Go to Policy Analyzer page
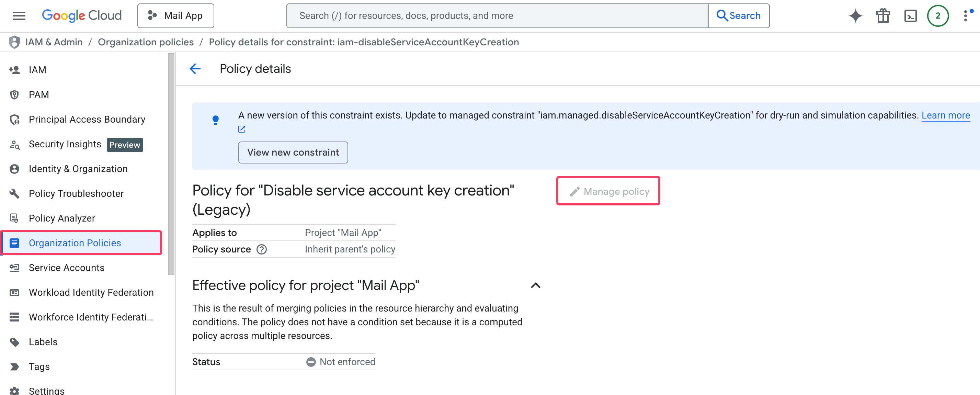 (61, 218)
